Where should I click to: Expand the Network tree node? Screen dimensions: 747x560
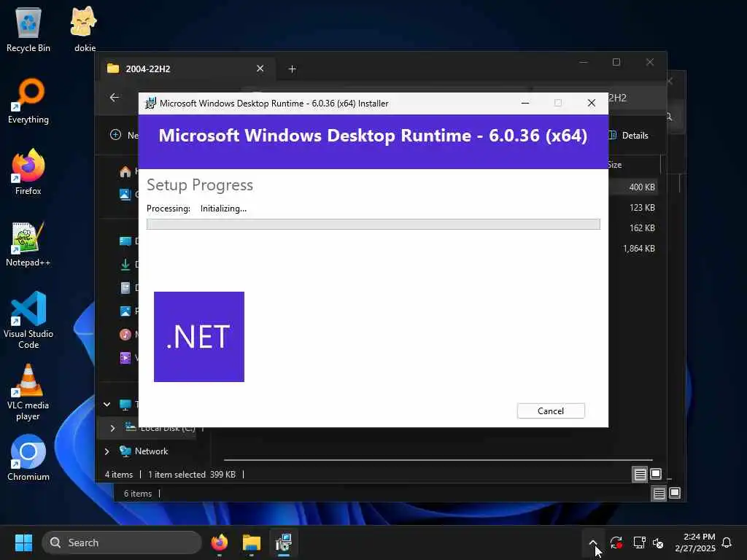107,451
